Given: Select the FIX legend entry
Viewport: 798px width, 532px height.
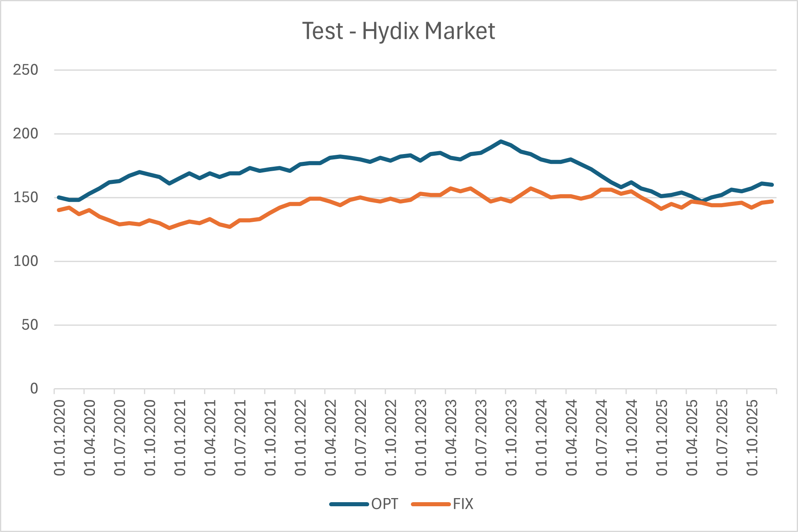Looking at the screenshot, I should point(463,504).
